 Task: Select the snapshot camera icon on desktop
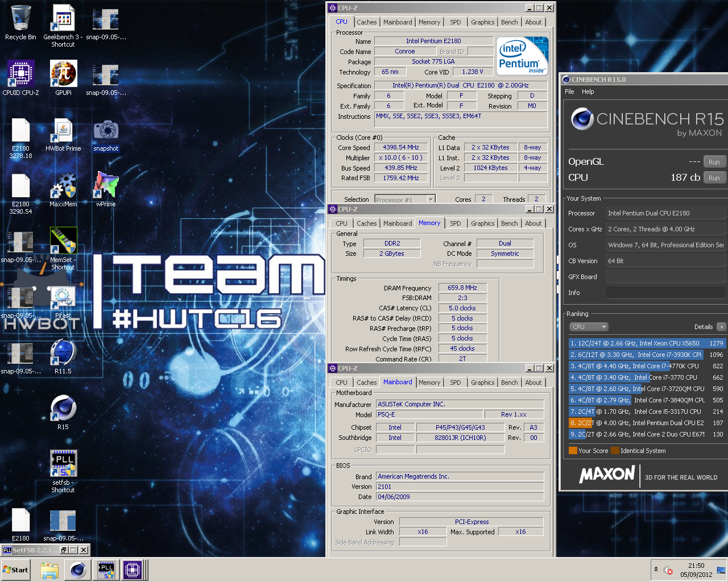tap(106, 135)
